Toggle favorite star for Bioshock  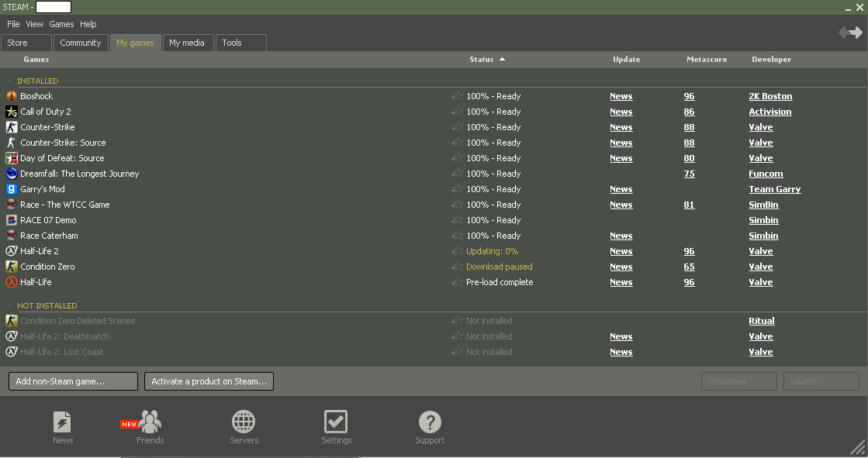point(457,96)
